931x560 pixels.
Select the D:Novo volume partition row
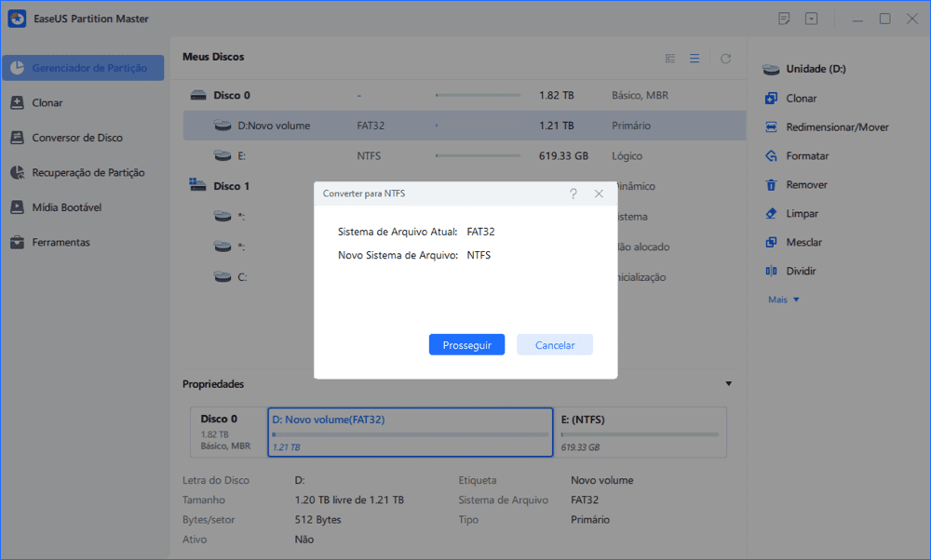(x=465, y=126)
